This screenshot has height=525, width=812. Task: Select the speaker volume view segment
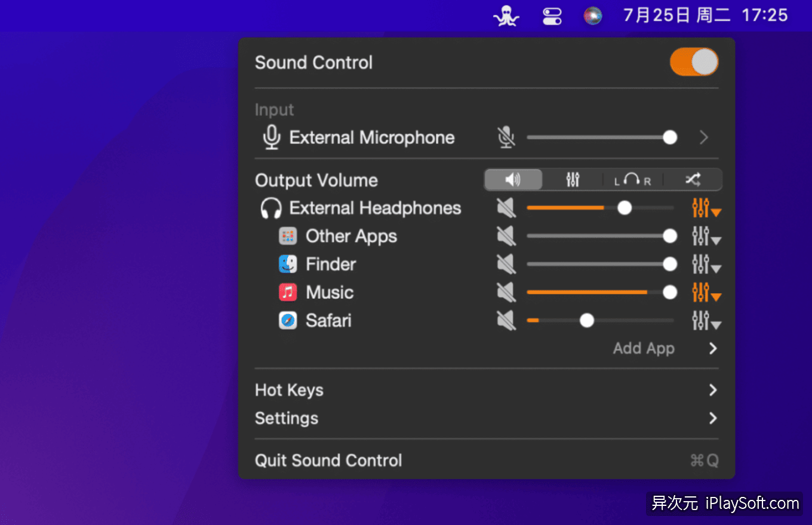[x=512, y=179]
